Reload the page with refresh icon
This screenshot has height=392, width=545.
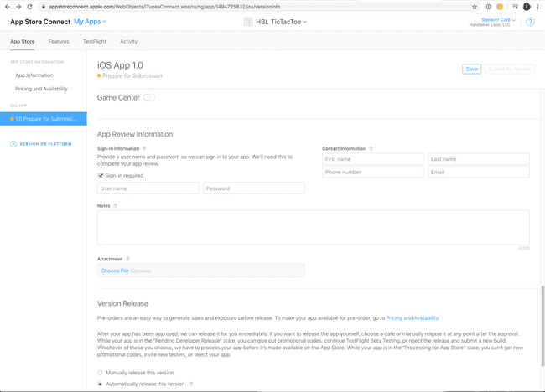tap(30, 7)
